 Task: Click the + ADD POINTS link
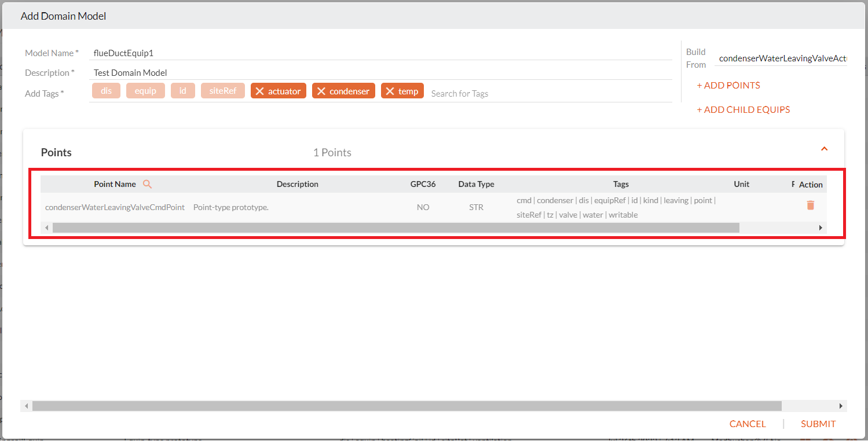pos(728,85)
